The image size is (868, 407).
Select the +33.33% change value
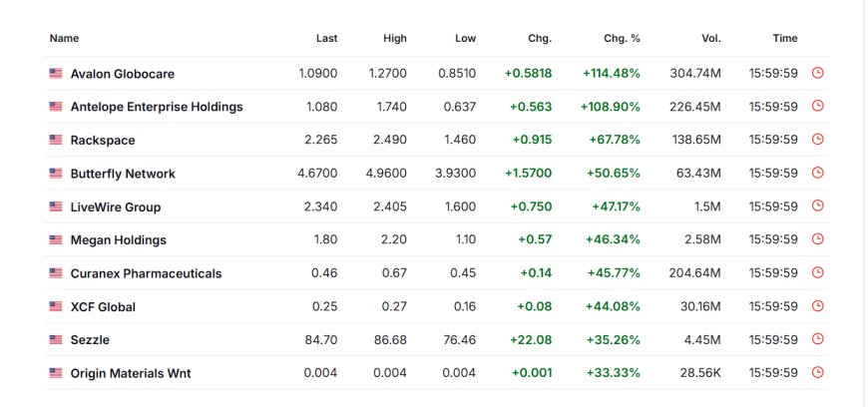(614, 373)
